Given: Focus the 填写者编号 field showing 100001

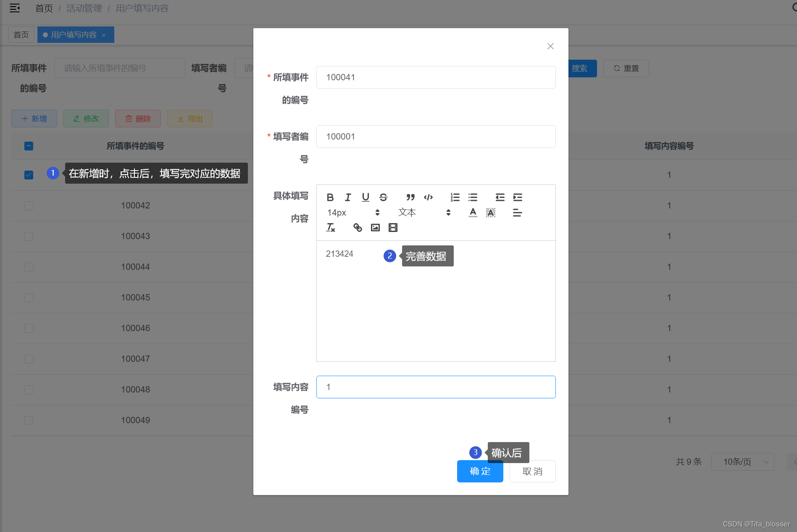Looking at the screenshot, I should click(x=436, y=137).
